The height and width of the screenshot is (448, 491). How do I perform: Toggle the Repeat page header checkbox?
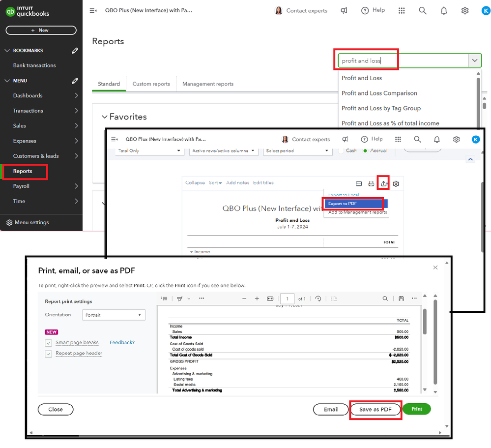[x=48, y=354]
